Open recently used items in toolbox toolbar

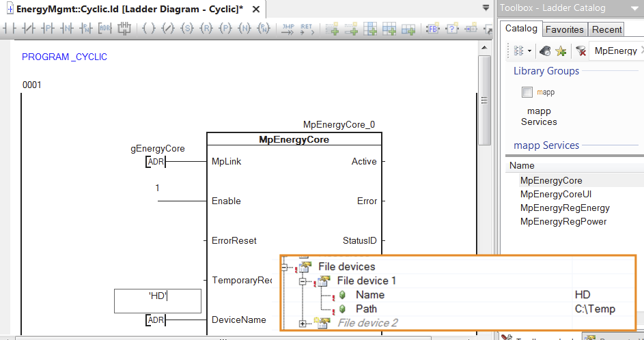click(x=545, y=51)
